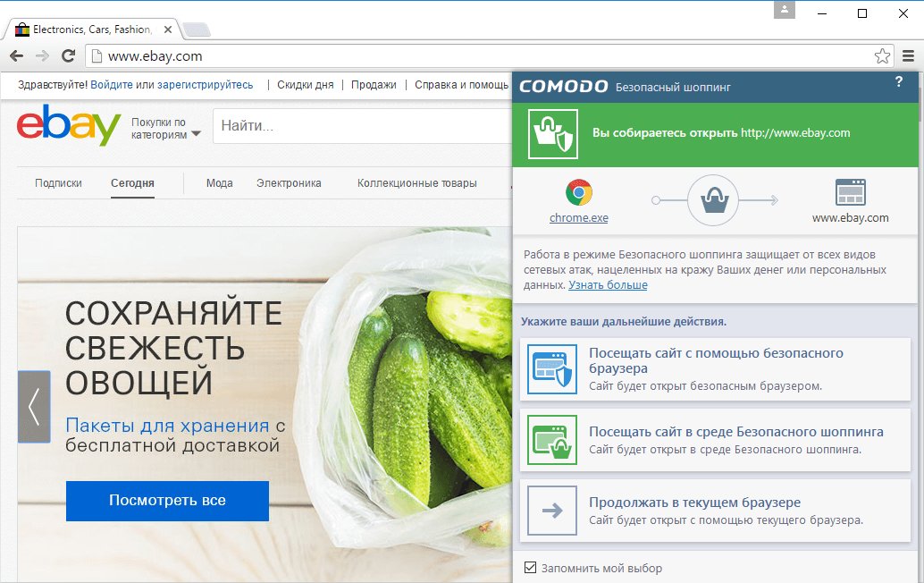Open Comodo help question mark
The image size is (924, 583).
899,81
